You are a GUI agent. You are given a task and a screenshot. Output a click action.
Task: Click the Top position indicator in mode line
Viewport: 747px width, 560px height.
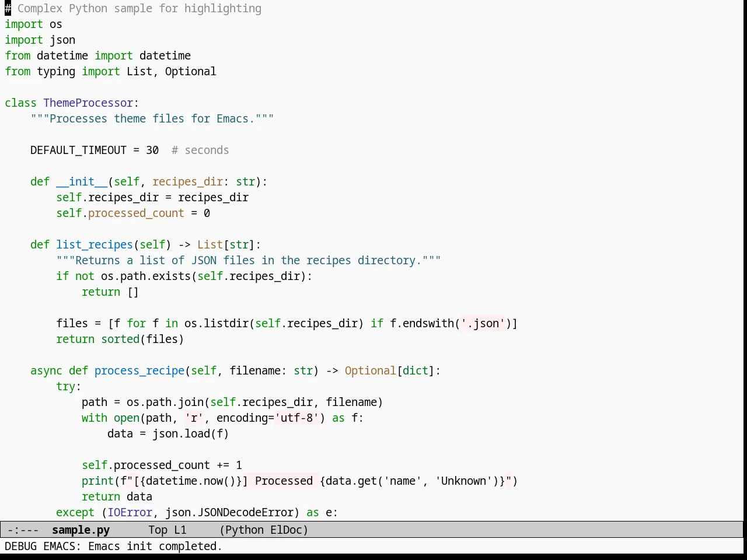pyautogui.click(x=158, y=530)
